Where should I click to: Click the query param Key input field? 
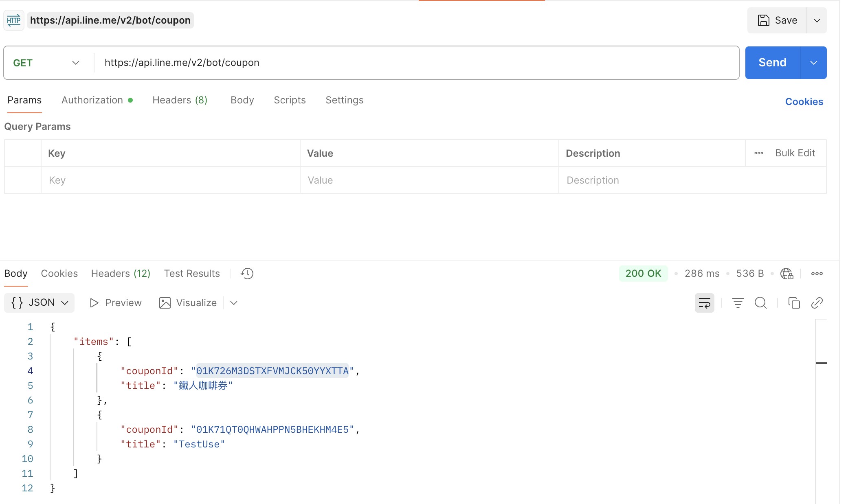click(x=170, y=180)
